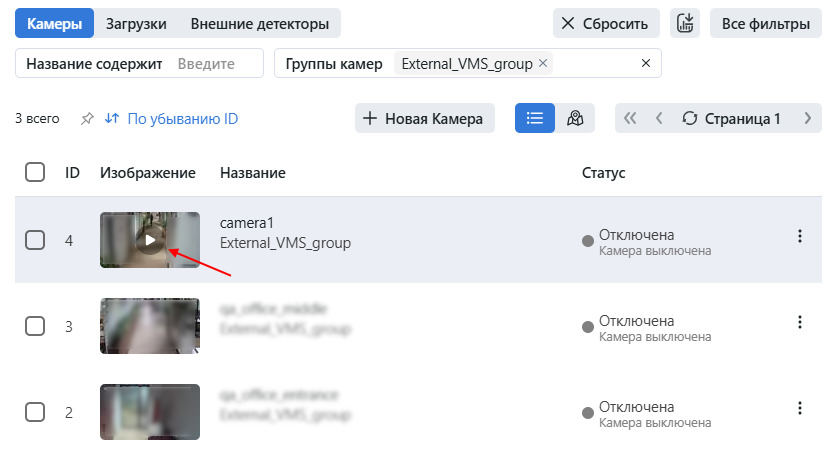This screenshot has width=836, height=460.
Task: Clear the camera groups filter field
Action: 645,63
